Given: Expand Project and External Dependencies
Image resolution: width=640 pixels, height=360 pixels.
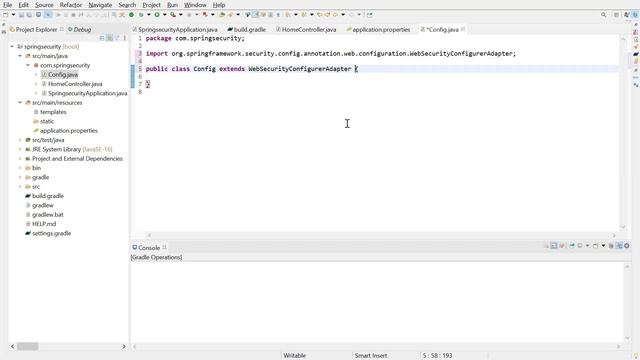Looking at the screenshot, I should coord(20,159).
